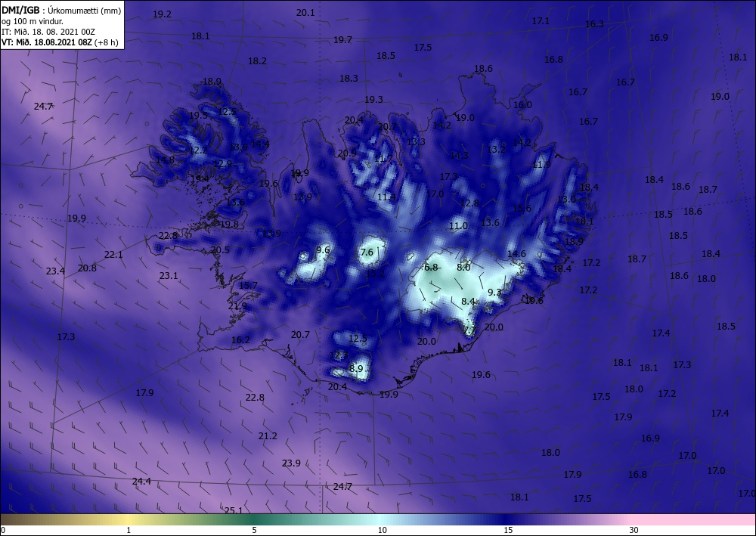Click the map value 19.7
This screenshot has width=756, height=536.
[x=342, y=39]
